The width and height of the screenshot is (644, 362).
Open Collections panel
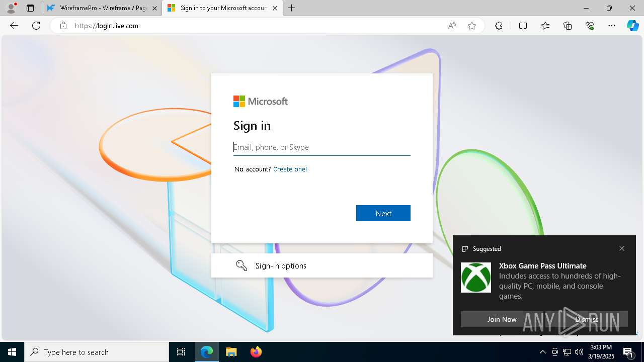(568, 26)
